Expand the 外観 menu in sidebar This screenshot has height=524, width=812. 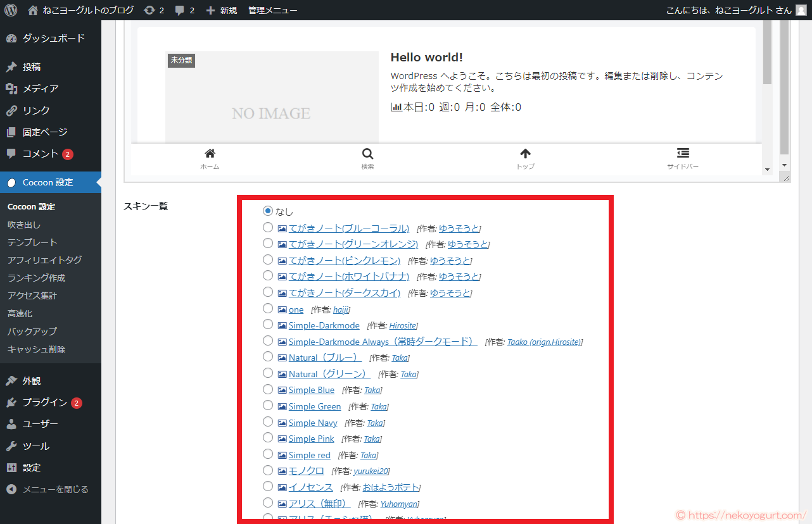coord(32,381)
